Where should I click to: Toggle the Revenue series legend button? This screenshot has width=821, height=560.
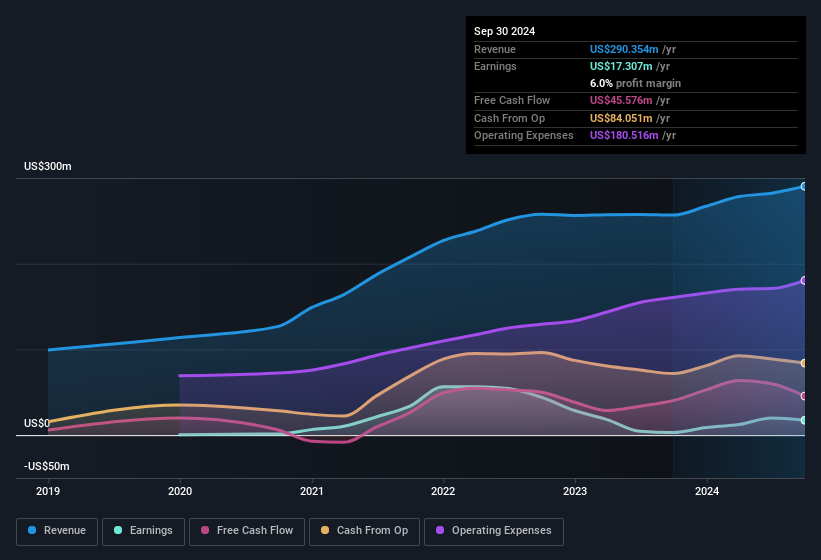coord(57,531)
